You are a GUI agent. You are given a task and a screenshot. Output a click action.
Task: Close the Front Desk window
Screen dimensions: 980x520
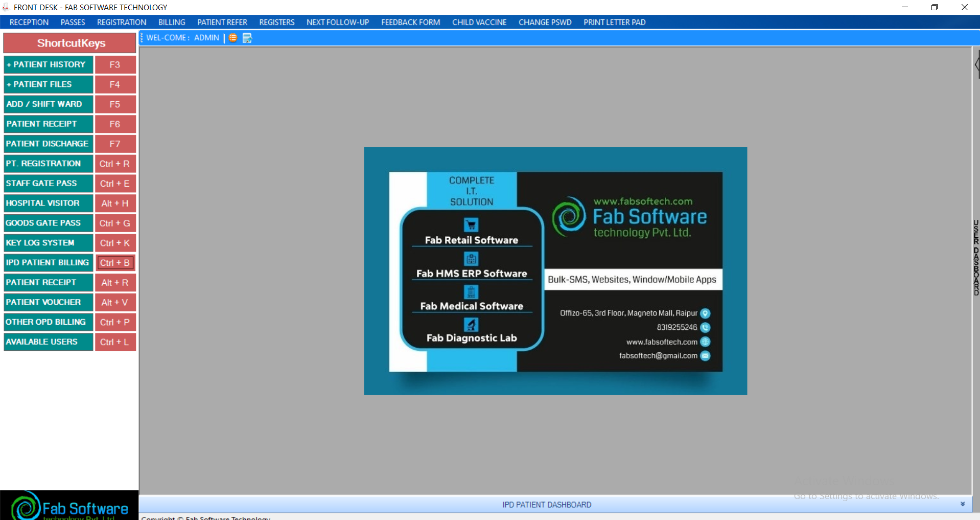[x=965, y=7]
